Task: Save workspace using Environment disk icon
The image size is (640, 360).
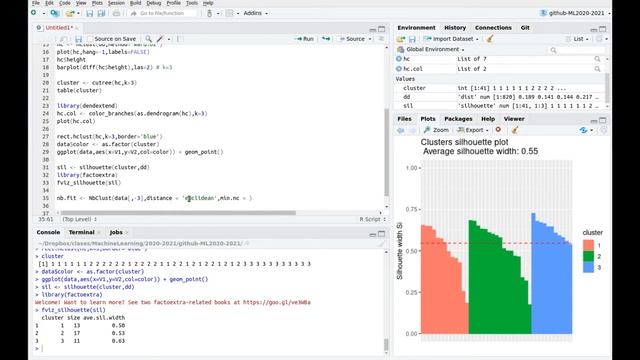Action: 412,39
